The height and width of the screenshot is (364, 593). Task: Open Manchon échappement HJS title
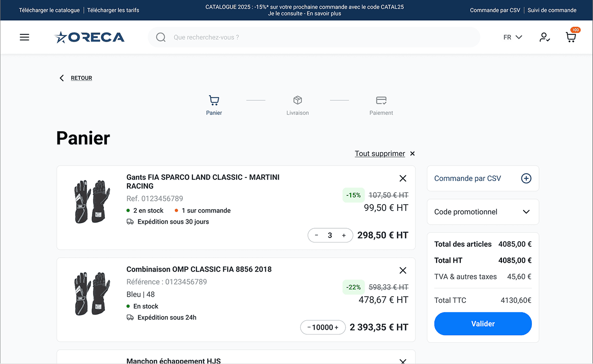pos(174,361)
